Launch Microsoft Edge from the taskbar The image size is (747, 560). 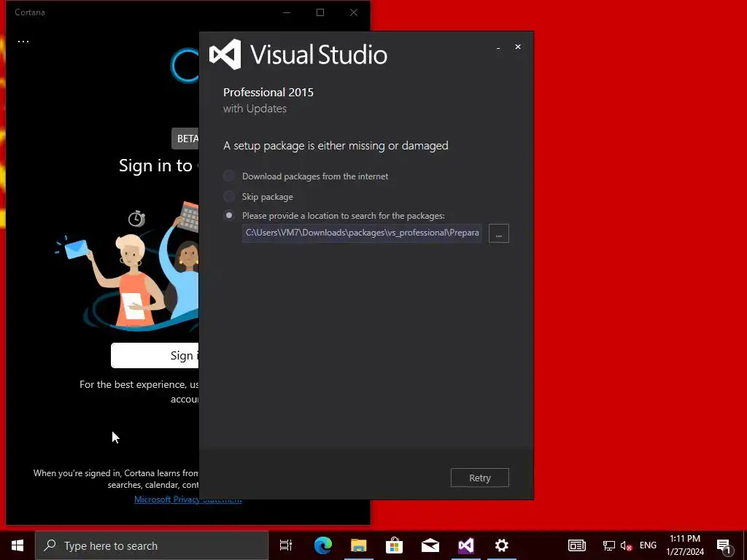click(x=323, y=545)
